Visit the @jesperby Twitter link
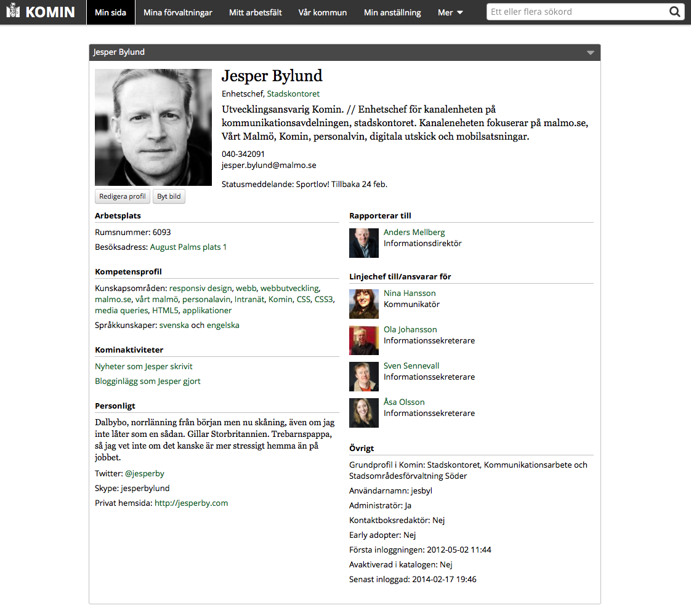Image resolution: width=691 pixels, height=616 pixels. click(x=145, y=474)
